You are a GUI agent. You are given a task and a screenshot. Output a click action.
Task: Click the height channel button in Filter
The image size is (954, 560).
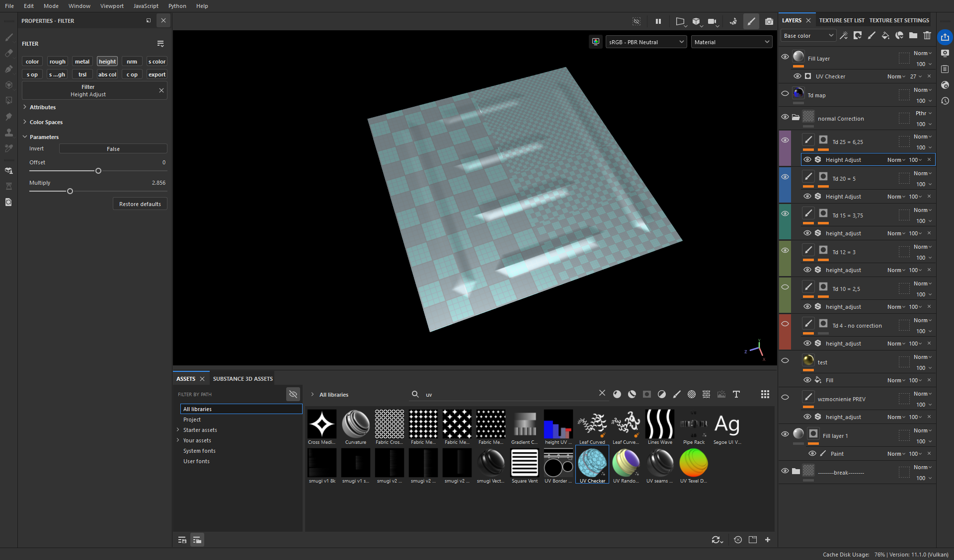107,62
